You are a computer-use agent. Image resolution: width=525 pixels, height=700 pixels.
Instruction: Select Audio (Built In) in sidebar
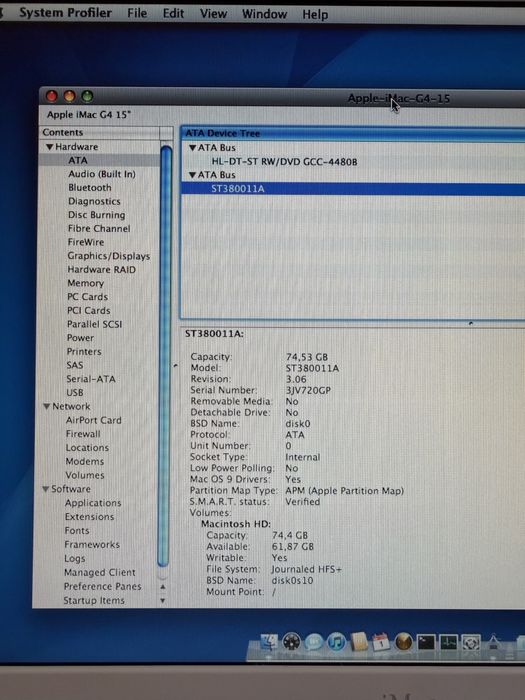(102, 174)
